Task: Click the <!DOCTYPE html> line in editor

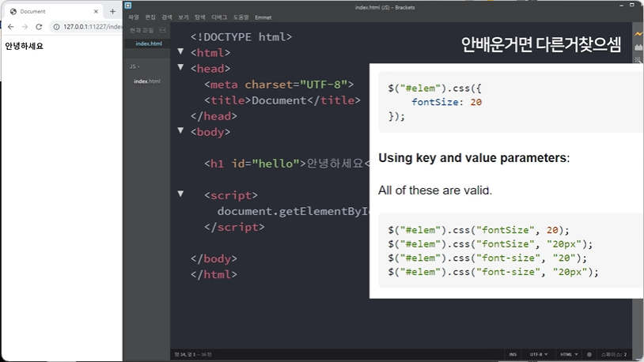Action: pyautogui.click(x=241, y=37)
